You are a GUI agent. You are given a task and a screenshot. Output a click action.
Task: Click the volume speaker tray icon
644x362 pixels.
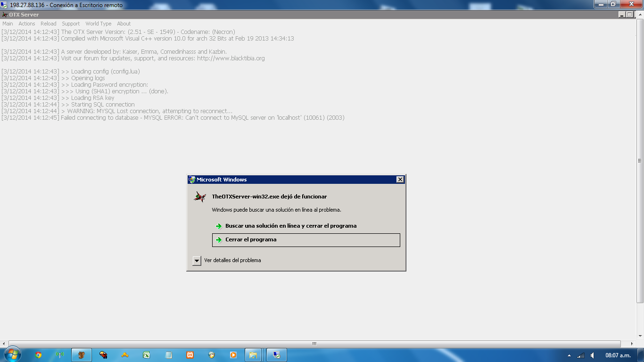(x=593, y=355)
